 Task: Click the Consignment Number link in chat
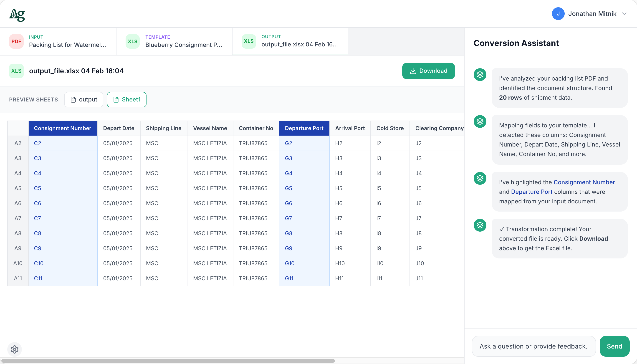pyautogui.click(x=584, y=182)
